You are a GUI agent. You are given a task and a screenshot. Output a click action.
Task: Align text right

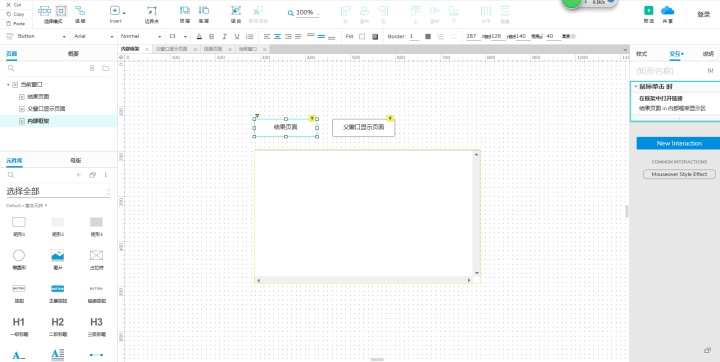[288, 36]
